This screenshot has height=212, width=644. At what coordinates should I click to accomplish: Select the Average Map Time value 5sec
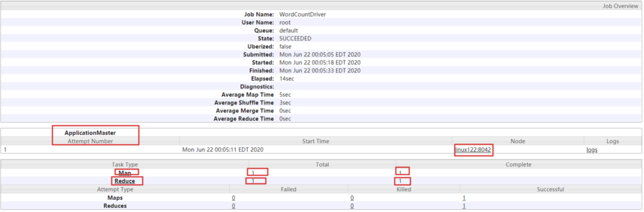285,95
